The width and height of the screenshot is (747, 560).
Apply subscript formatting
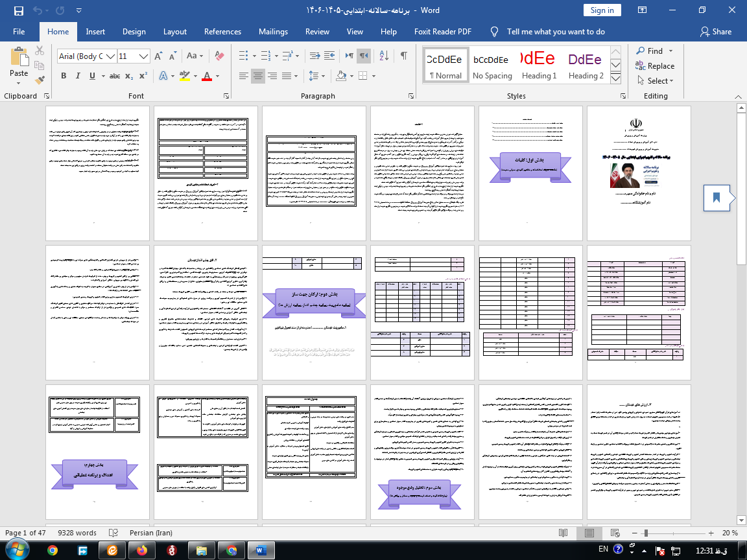click(x=129, y=76)
